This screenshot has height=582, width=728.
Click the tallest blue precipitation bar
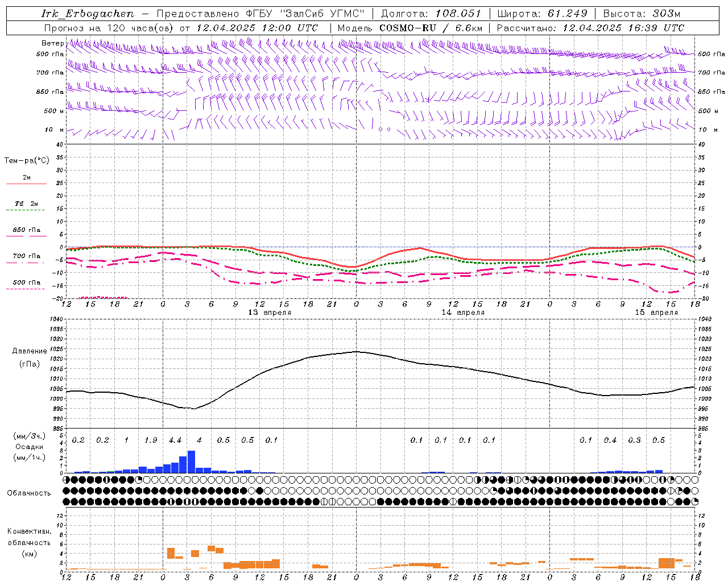pyautogui.click(x=191, y=462)
